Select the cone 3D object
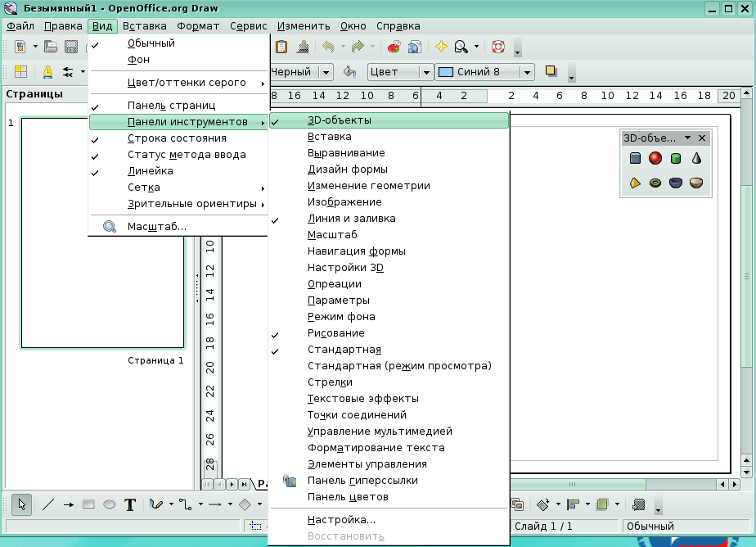The width and height of the screenshot is (756, 547). click(696, 158)
